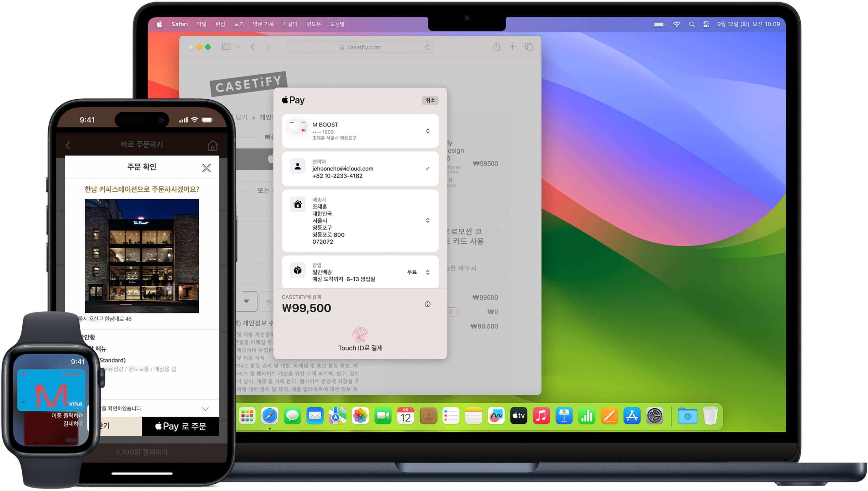Viewport: 868px width, 491px height.
Task: Open Control Center in menu bar
Action: [706, 24]
